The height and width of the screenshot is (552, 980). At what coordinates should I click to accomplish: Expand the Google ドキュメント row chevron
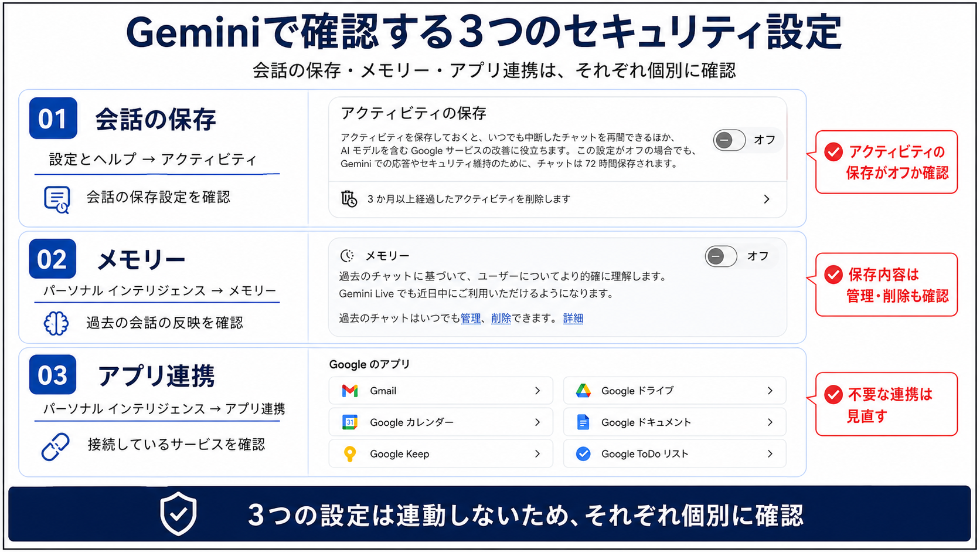coord(770,422)
